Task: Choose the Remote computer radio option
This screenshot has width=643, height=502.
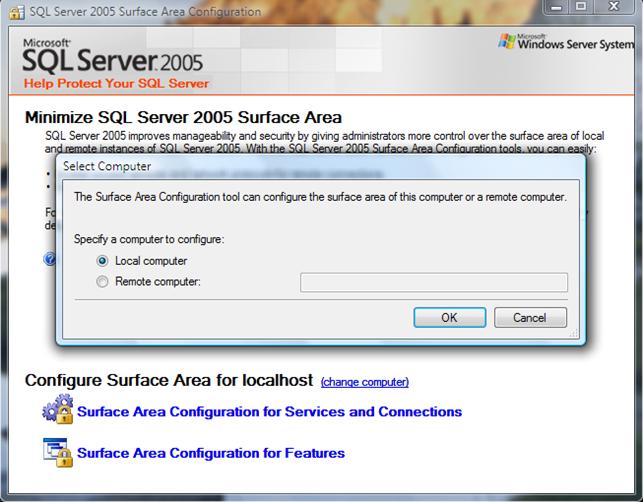Action: 102,282
